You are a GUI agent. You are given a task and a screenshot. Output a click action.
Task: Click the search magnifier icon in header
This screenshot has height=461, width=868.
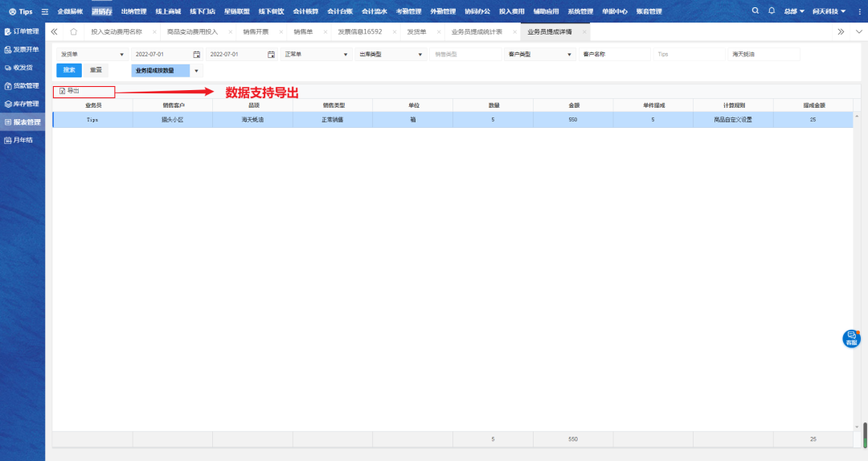[x=755, y=11]
